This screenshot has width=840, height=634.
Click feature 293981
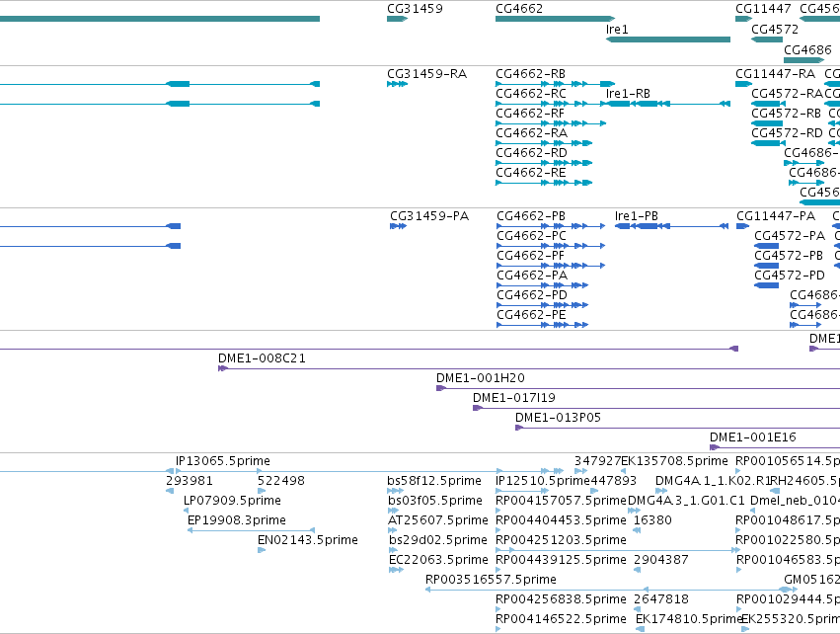[x=190, y=481]
